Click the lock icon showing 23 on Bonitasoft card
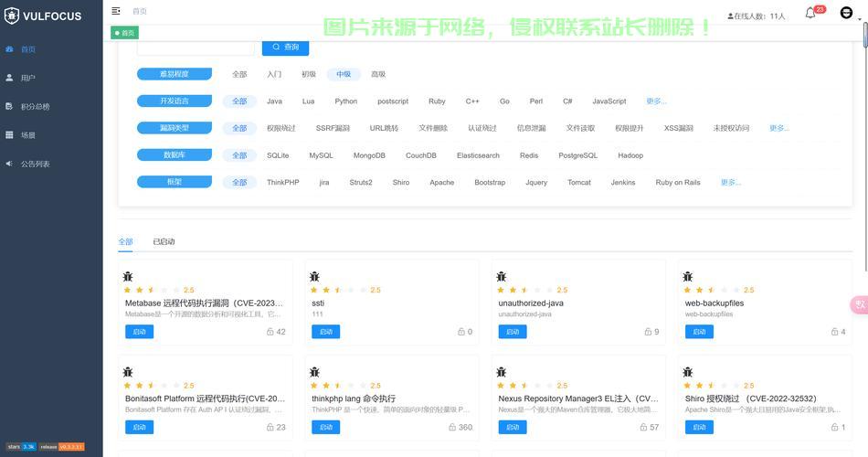 pos(270,427)
